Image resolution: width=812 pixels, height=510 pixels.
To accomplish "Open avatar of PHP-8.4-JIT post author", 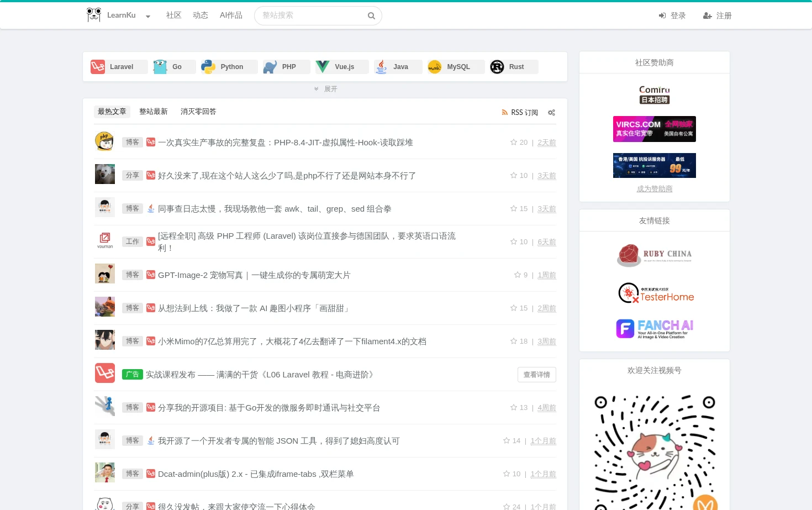I will pos(104,141).
